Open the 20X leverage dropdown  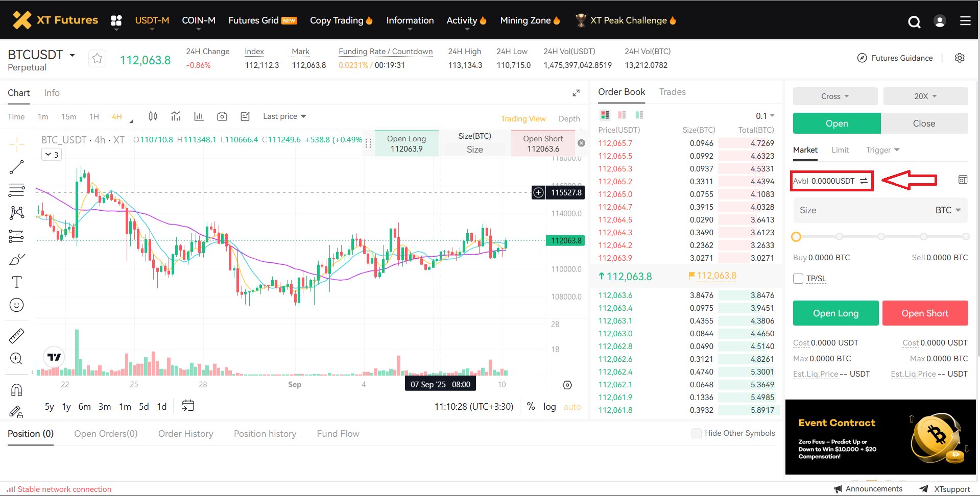tap(925, 96)
